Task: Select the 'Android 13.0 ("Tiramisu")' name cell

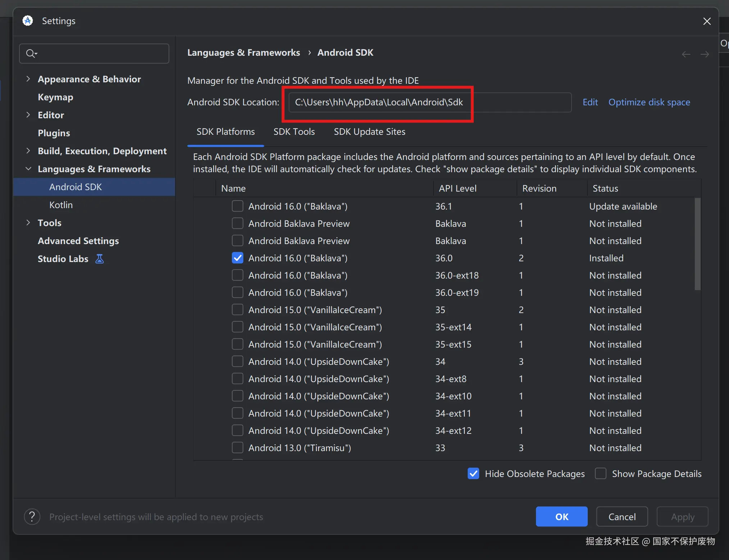Action: (x=300, y=448)
